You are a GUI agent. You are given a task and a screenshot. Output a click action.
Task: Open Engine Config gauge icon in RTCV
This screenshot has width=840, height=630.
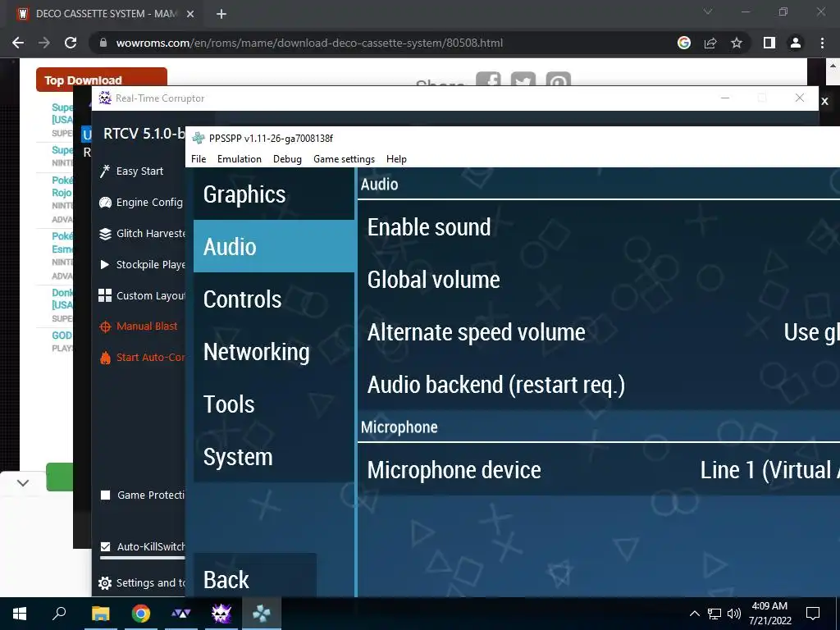click(105, 203)
